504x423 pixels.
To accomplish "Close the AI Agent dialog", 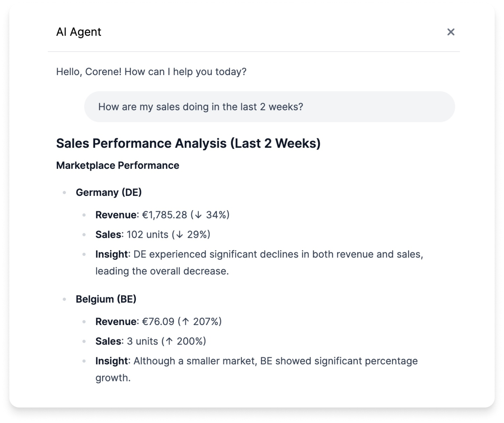I will tap(451, 32).
